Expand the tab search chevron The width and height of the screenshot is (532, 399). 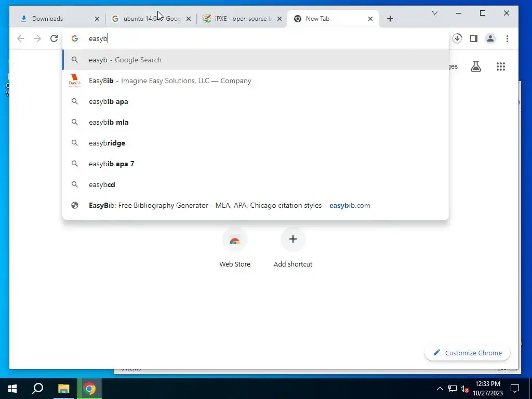point(435,13)
